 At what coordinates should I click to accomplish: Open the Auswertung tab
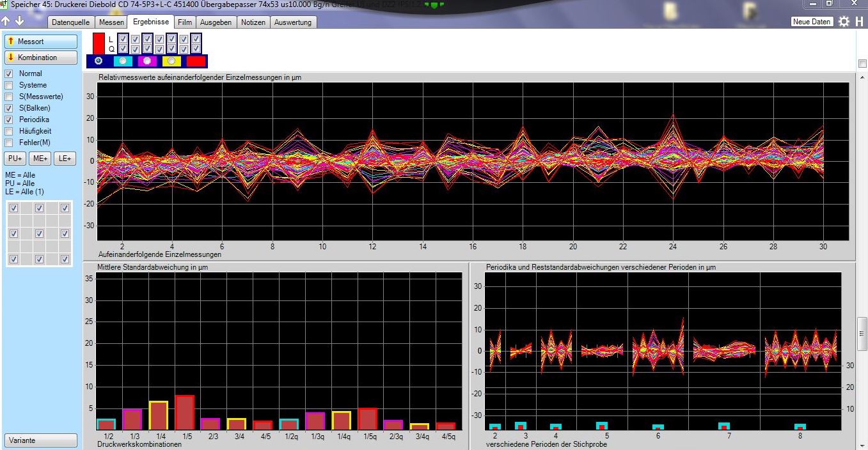point(293,22)
